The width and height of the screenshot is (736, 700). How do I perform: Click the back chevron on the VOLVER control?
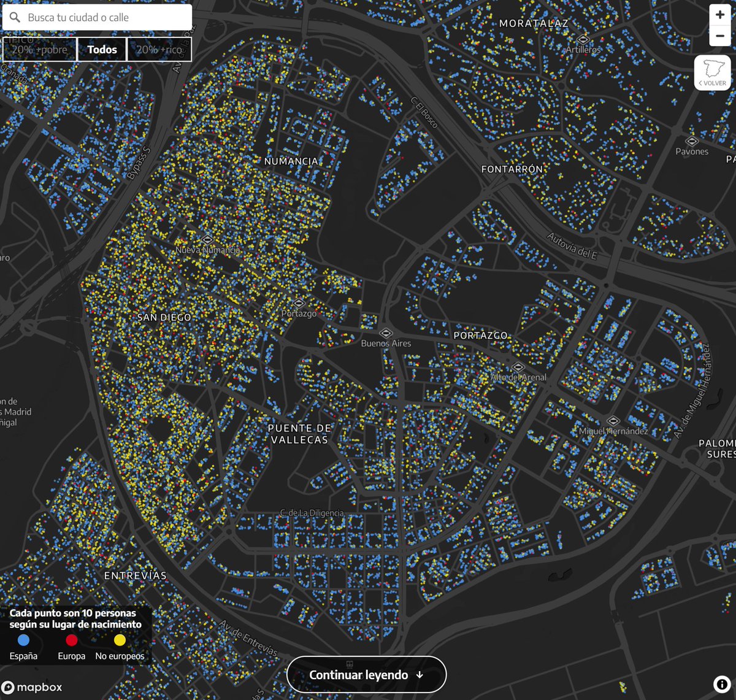tap(701, 83)
